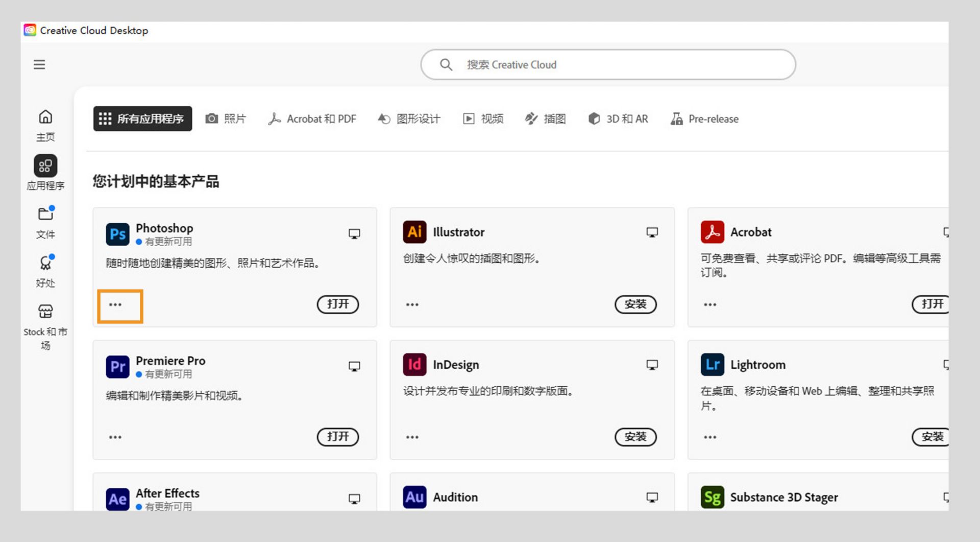Switch to the Pre-release tab
Viewport: 980px width, 542px height.
click(705, 119)
